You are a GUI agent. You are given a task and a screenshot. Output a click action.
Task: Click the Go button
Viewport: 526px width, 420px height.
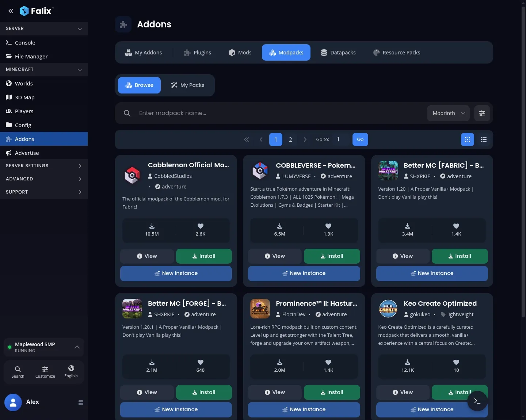pyautogui.click(x=360, y=140)
